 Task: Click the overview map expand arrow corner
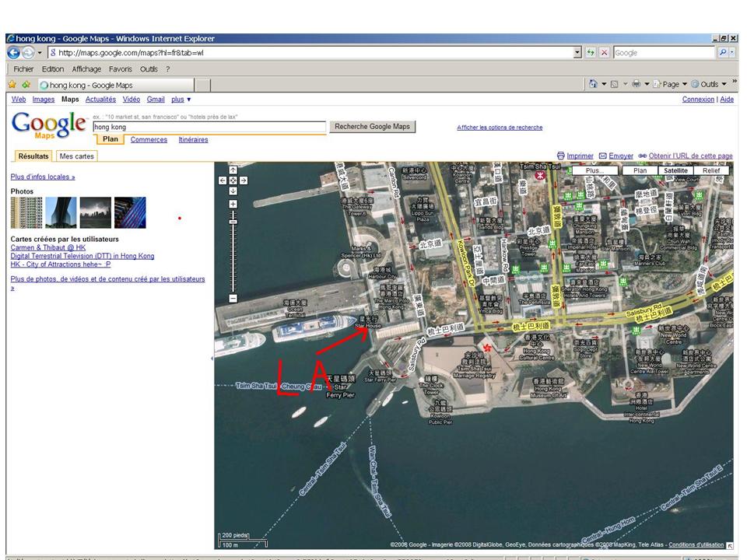pyautogui.click(x=729, y=546)
